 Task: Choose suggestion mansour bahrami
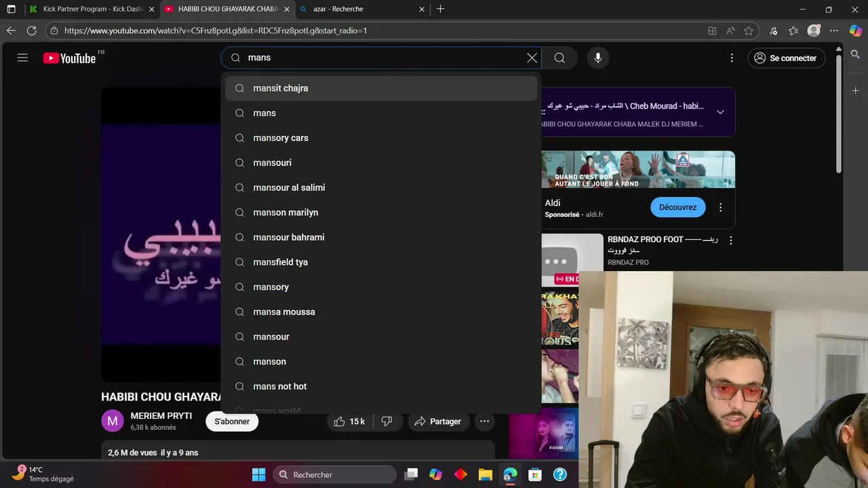tap(381, 237)
